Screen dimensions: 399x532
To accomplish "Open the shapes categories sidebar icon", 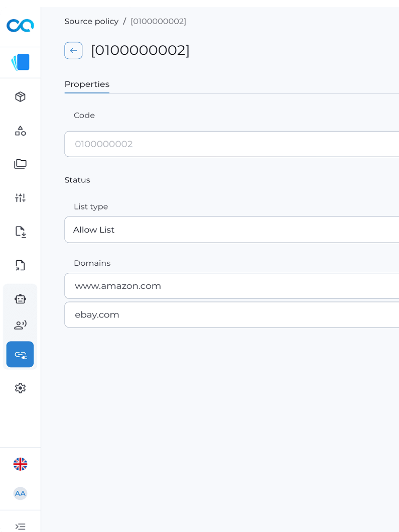I will tap(21, 131).
